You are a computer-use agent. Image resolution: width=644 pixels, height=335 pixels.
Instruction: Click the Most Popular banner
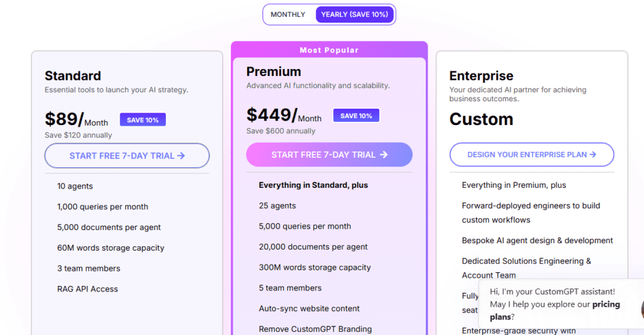(x=329, y=50)
